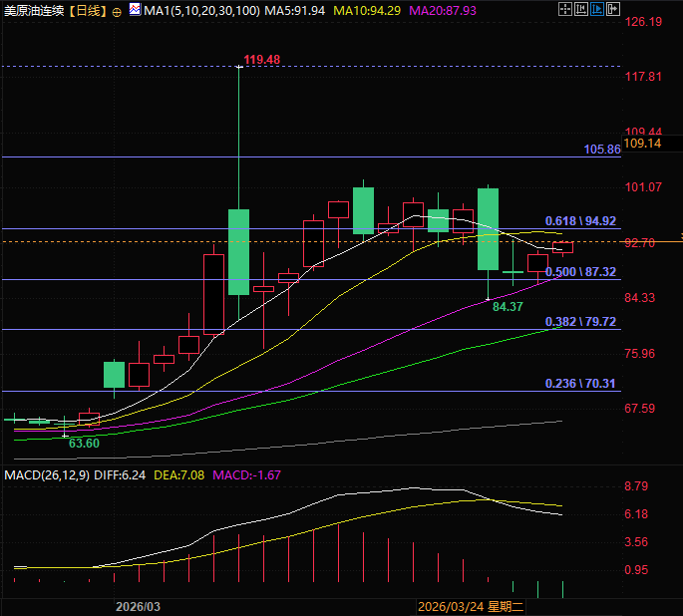This screenshot has height=616, width=683.
Task: Click the 84.33 price axis label
Action: [x=639, y=298]
